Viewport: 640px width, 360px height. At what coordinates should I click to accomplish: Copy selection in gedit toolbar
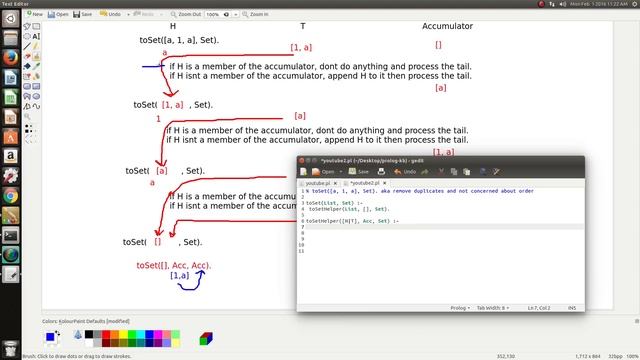click(x=454, y=172)
